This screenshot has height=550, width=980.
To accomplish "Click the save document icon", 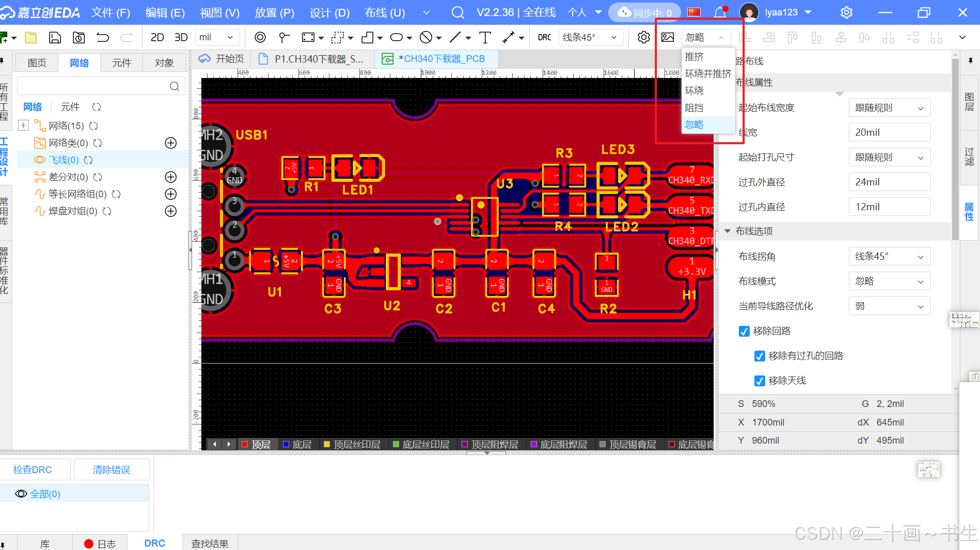I will [x=55, y=37].
